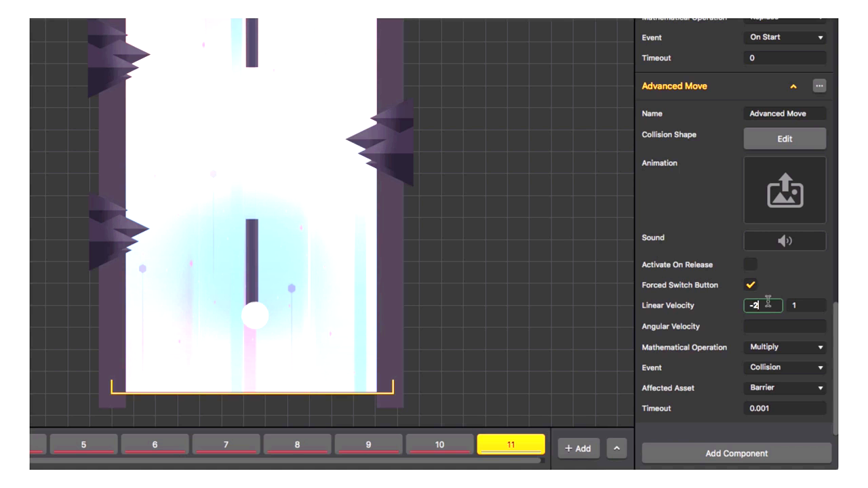868x488 pixels.
Task: Add a new level with + Add
Action: (x=578, y=448)
